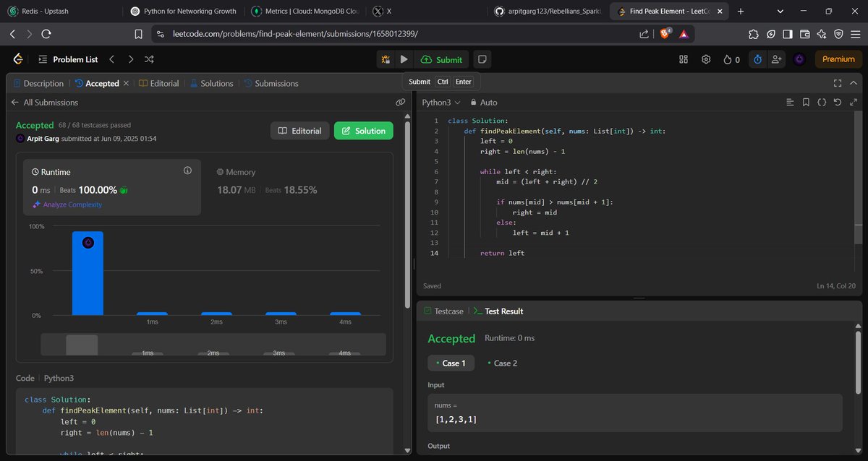Switch to the Submissions tab

click(x=271, y=83)
